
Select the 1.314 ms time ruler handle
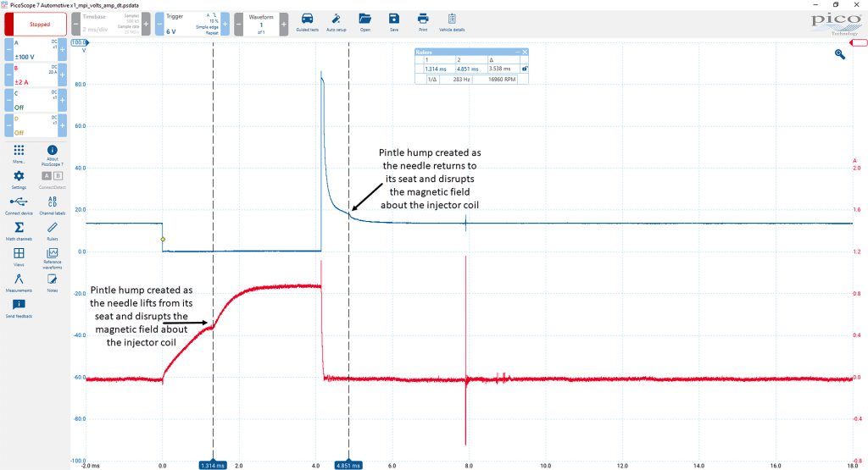point(213,466)
